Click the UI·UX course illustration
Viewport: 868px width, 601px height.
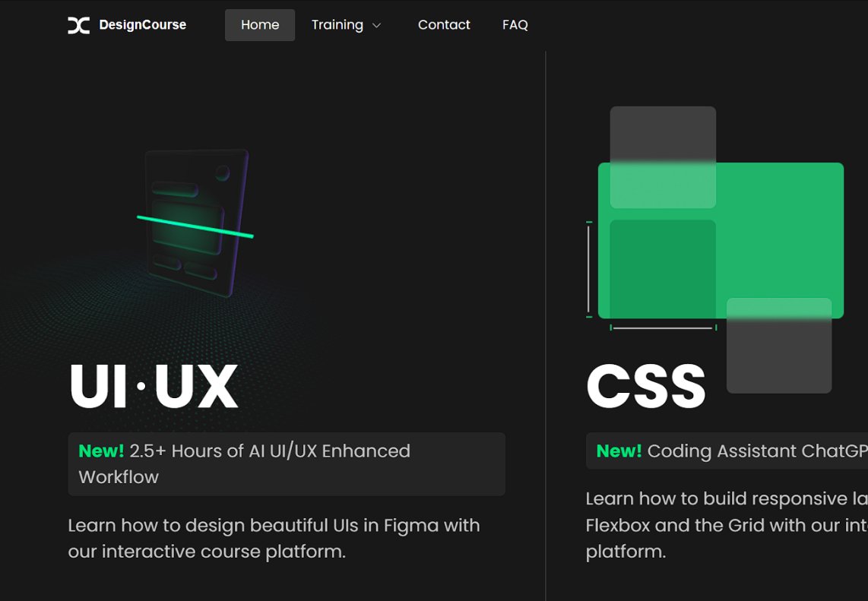point(195,223)
